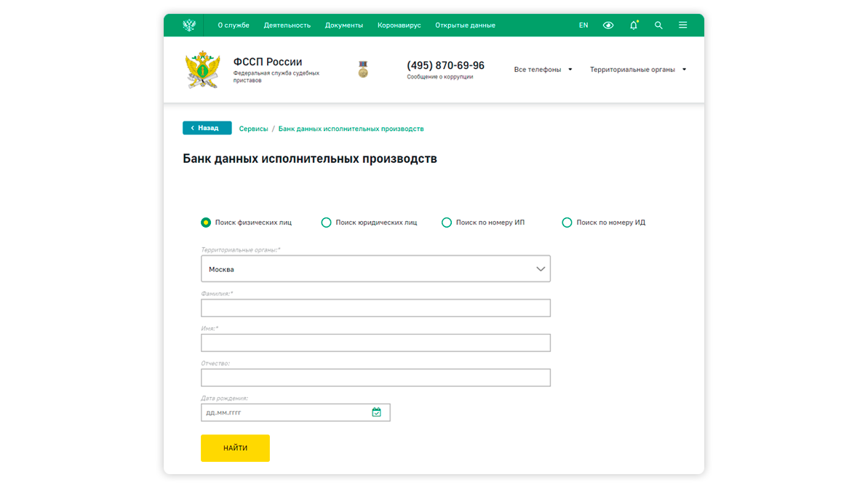
Task: Select "Поиск по номеру ИД" radio option
Action: pyautogui.click(x=567, y=223)
